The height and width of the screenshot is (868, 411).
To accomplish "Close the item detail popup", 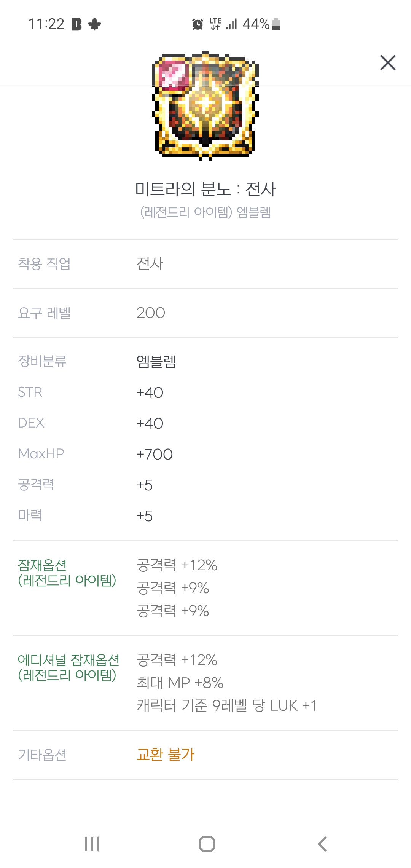I will [x=388, y=63].
